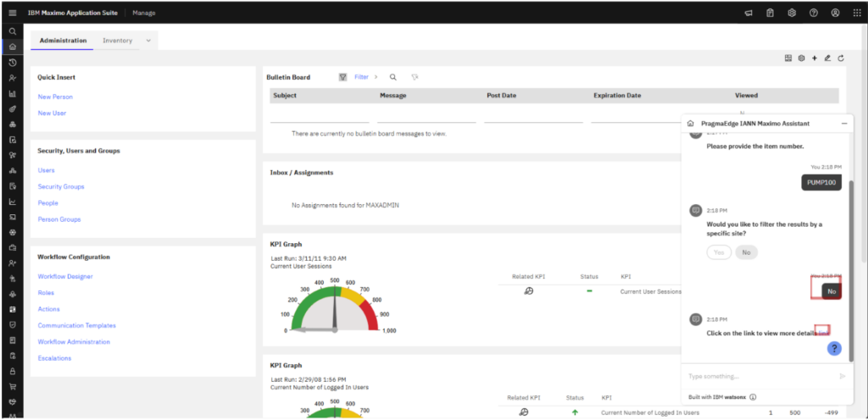
Task: Sort by the Subject column header
Action: (x=285, y=96)
